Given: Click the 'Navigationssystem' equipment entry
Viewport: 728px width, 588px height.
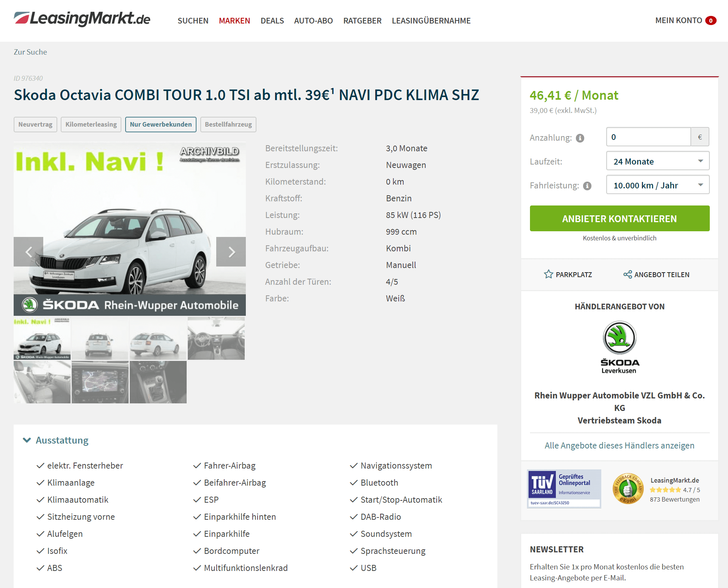Looking at the screenshot, I should (396, 466).
